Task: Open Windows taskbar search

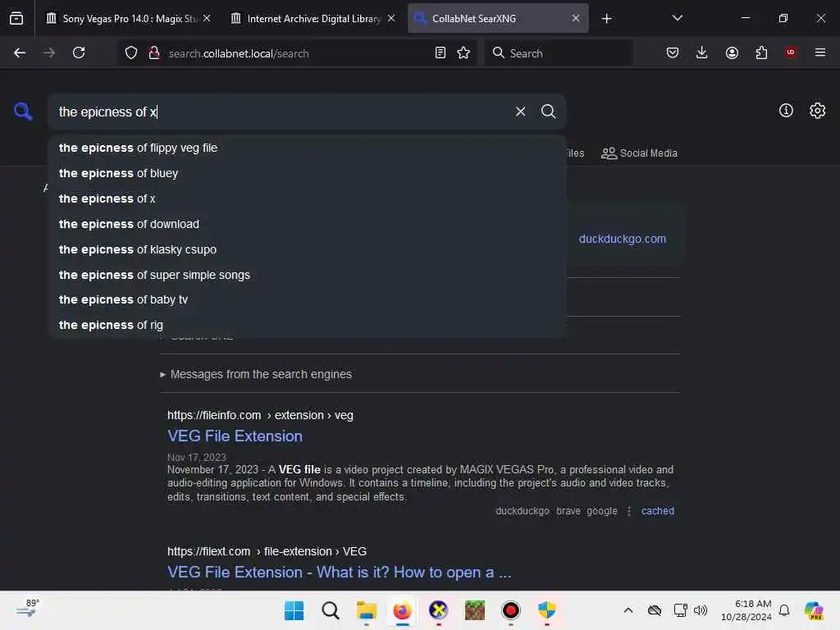Action: click(330, 610)
